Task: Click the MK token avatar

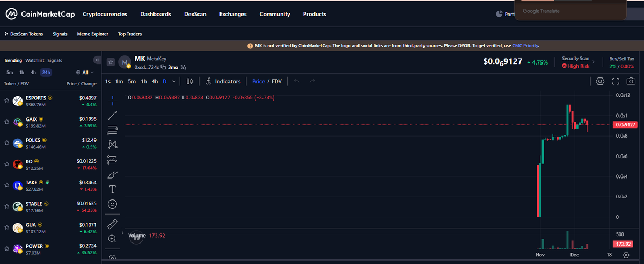Action: (x=125, y=62)
